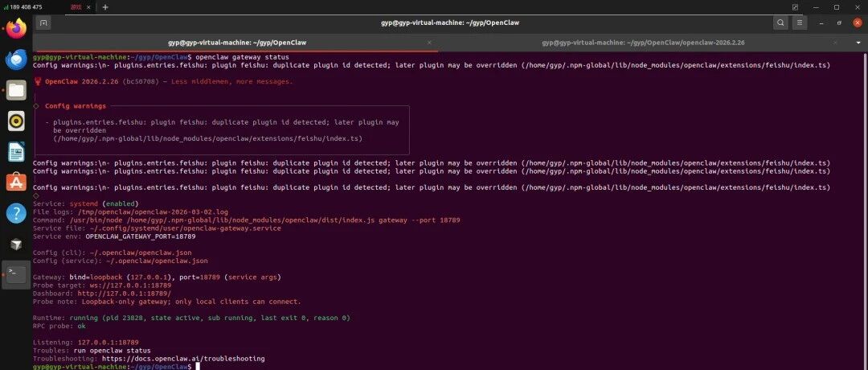Select the red-labeled remote session tab

pyautogui.click(x=76, y=7)
